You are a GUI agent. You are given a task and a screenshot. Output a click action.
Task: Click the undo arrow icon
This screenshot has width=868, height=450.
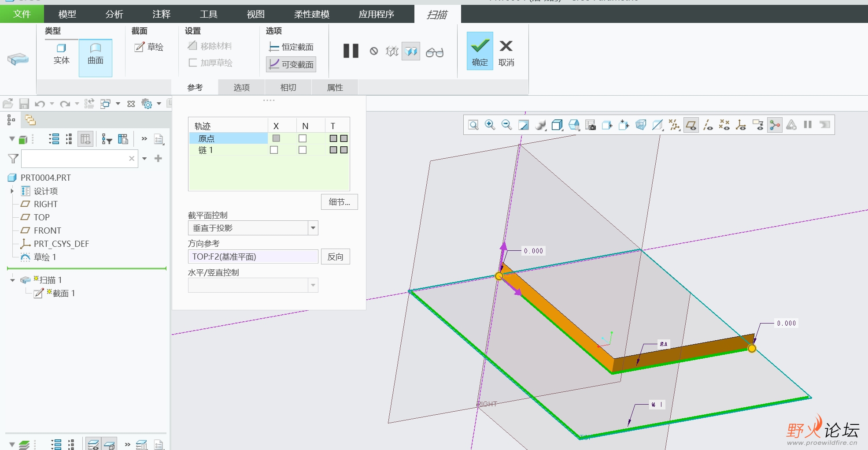click(40, 104)
